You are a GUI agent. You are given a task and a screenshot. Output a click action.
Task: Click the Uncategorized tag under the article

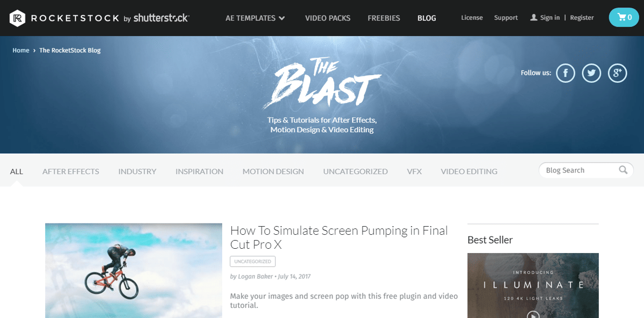(253, 262)
